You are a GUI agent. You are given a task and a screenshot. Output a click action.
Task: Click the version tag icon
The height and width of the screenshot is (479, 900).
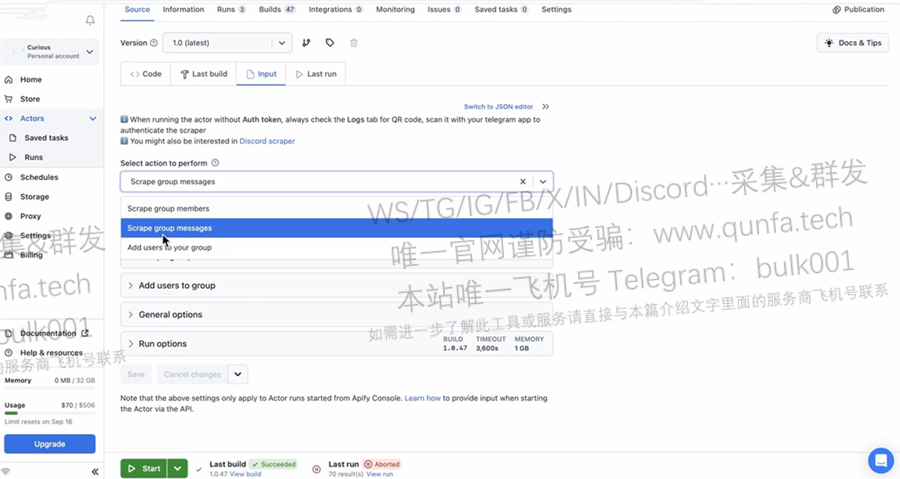(x=329, y=42)
